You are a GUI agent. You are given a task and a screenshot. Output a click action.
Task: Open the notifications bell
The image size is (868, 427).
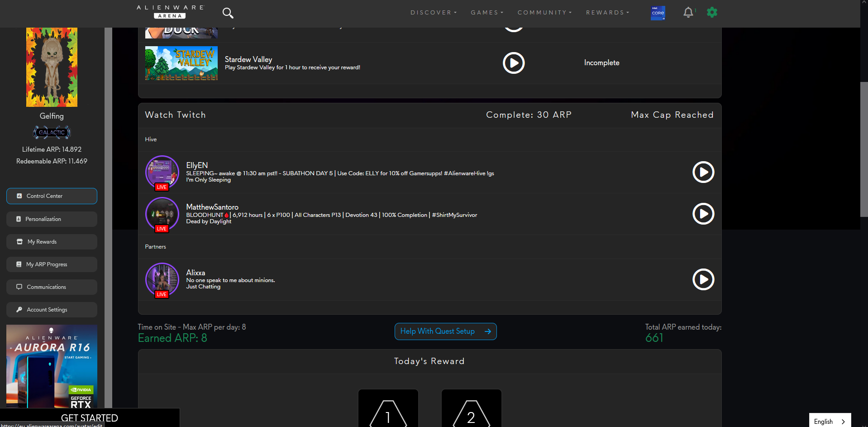pos(688,12)
